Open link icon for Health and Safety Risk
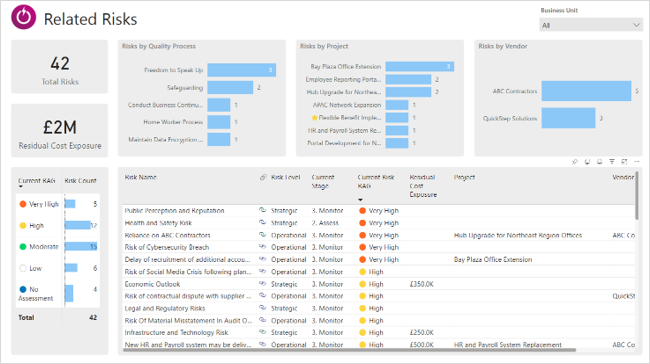 click(262, 223)
